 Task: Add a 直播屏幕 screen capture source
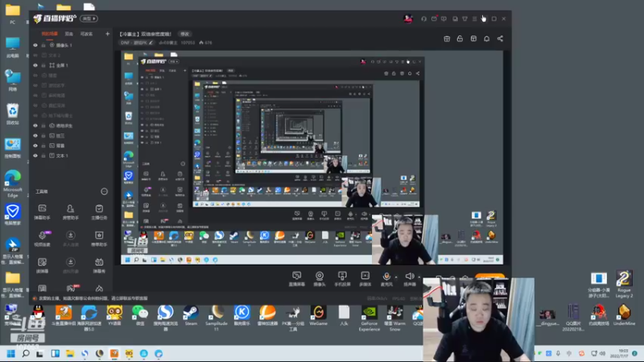pos(296,278)
